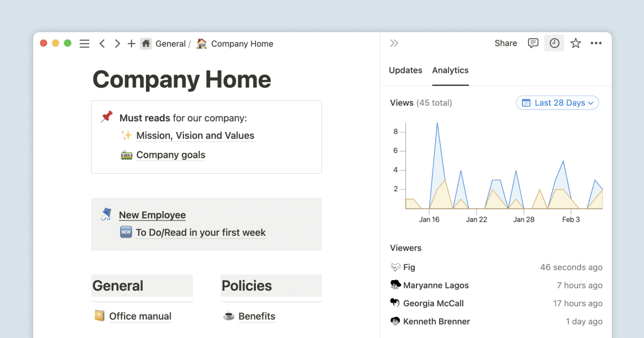Open page history with the clock icon

tap(554, 43)
